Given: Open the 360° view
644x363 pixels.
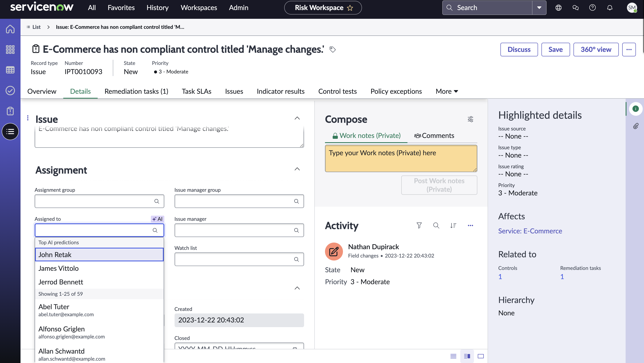Looking at the screenshot, I should pyautogui.click(x=596, y=50).
